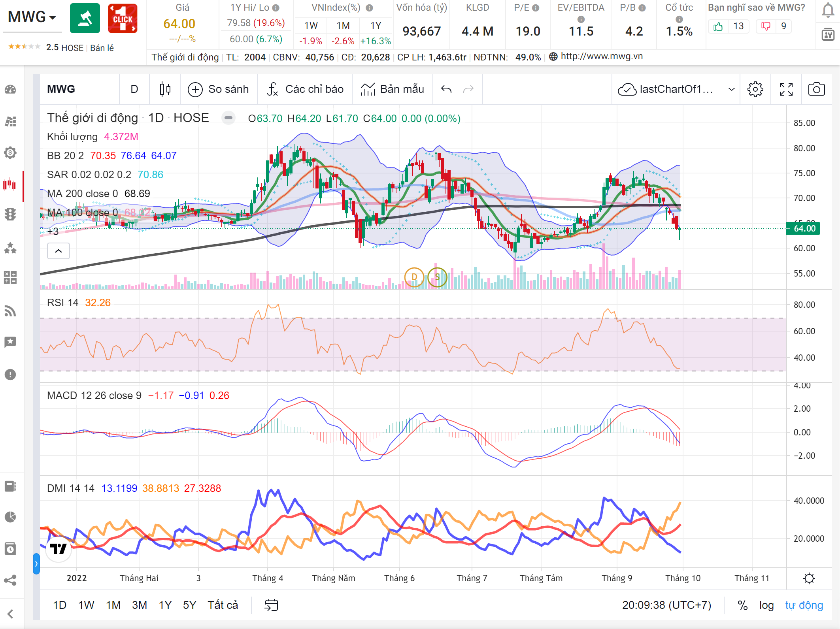Viewport: 840px width, 629px height.
Task: Select VNIndex 1M tab
Action: [x=343, y=26]
